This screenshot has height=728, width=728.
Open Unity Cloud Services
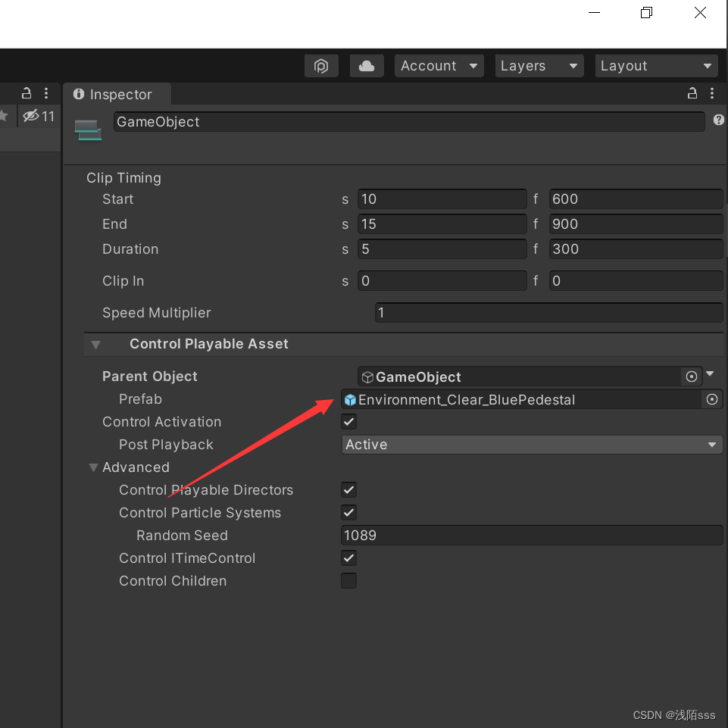(367, 66)
